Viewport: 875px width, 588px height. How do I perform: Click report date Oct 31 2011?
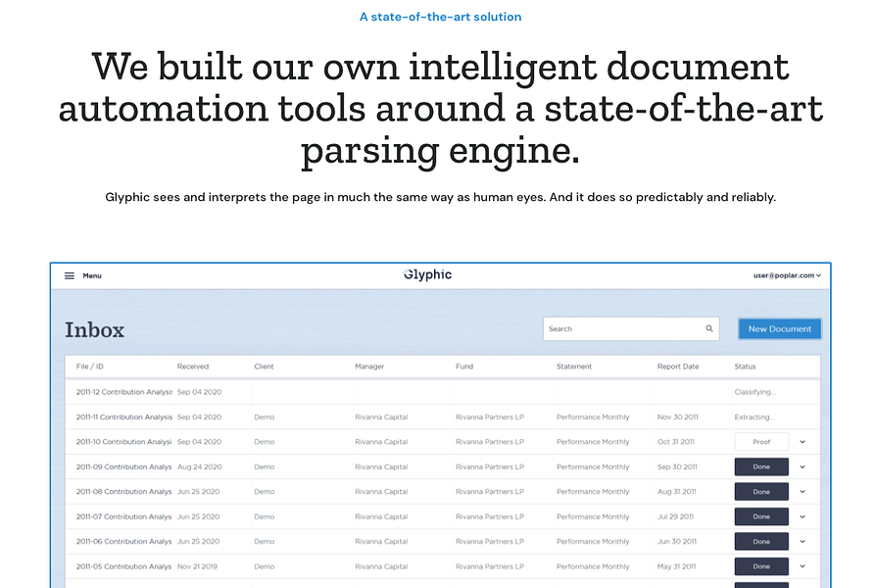pyautogui.click(x=676, y=442)
